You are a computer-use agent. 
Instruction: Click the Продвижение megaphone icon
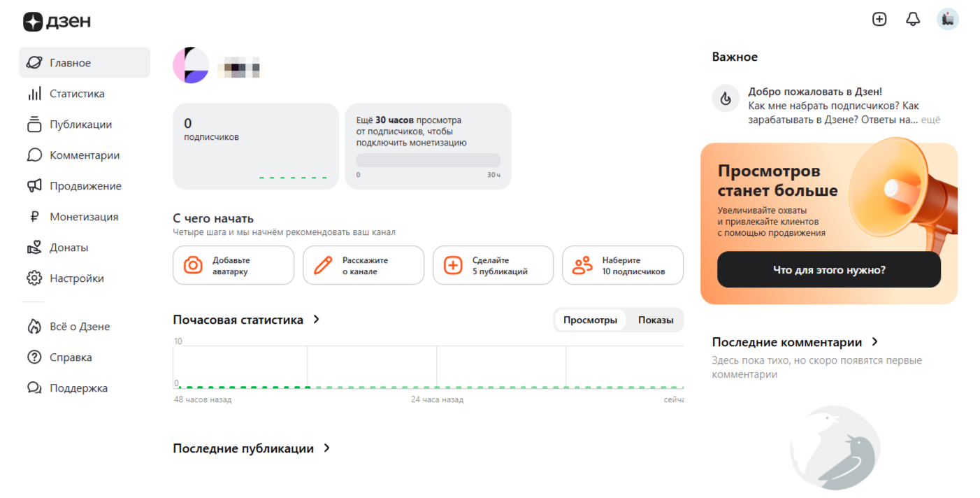point(34,186)
